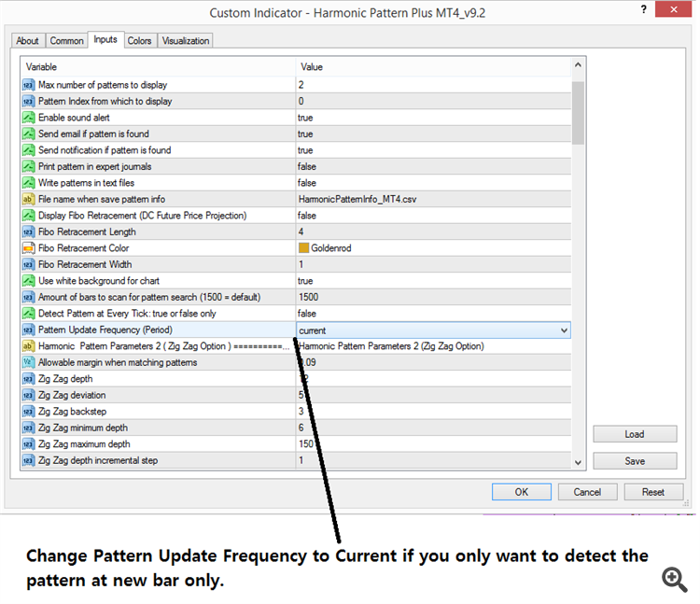
Task: Click the bool icon for Display Fibo Retracement
Action: click(28, 216)
